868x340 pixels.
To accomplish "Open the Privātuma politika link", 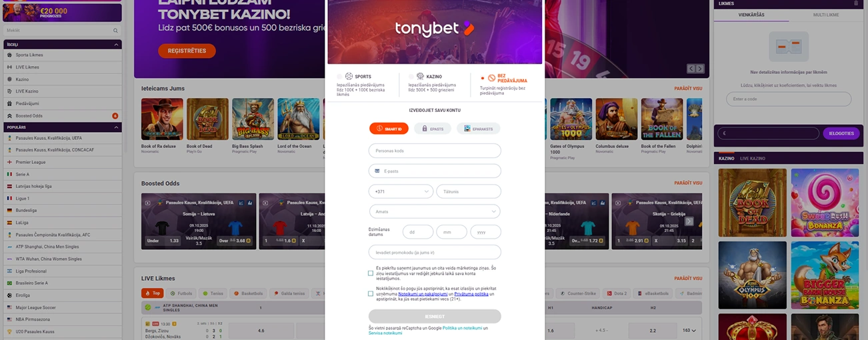I will click(x=471, y=293).
